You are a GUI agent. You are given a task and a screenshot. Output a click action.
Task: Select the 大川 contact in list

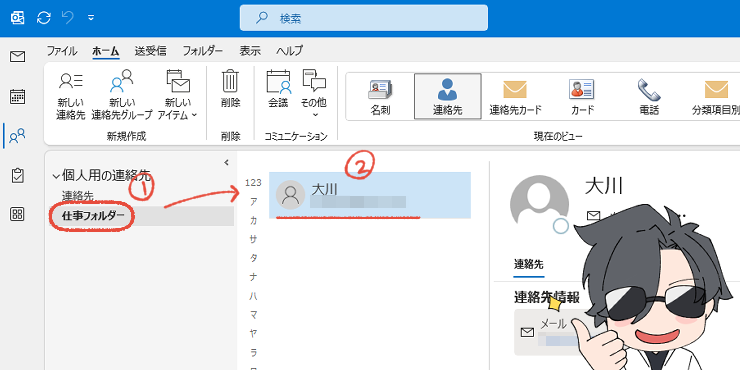point(370,195)
